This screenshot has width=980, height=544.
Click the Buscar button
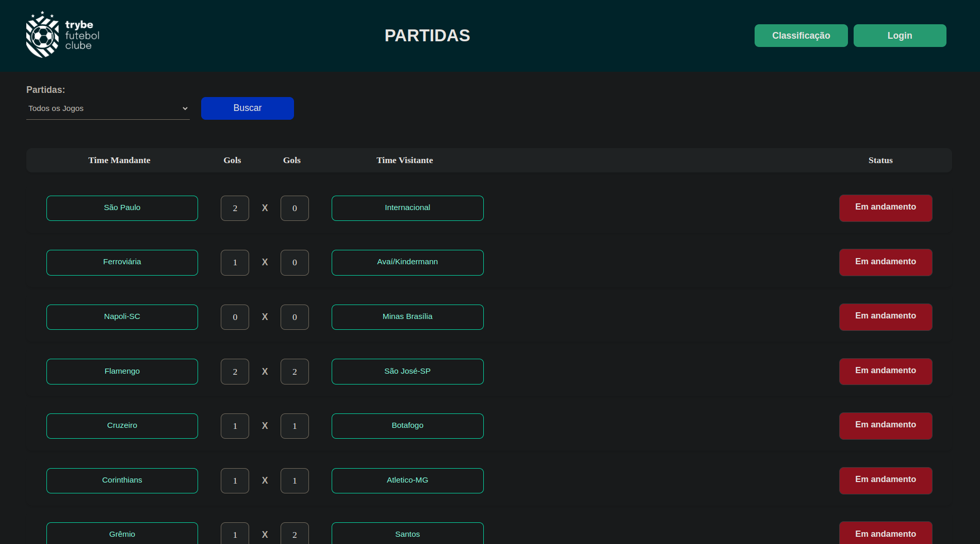point(247,108)
